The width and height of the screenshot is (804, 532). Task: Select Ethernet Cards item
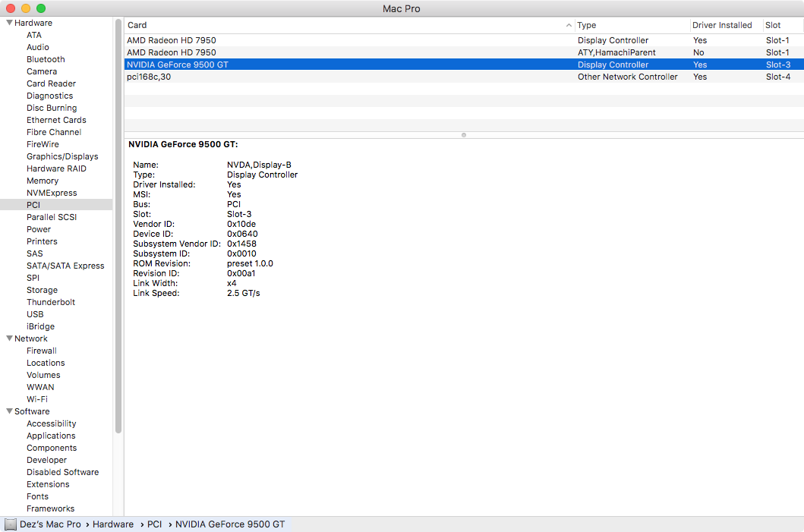(56, 120)
